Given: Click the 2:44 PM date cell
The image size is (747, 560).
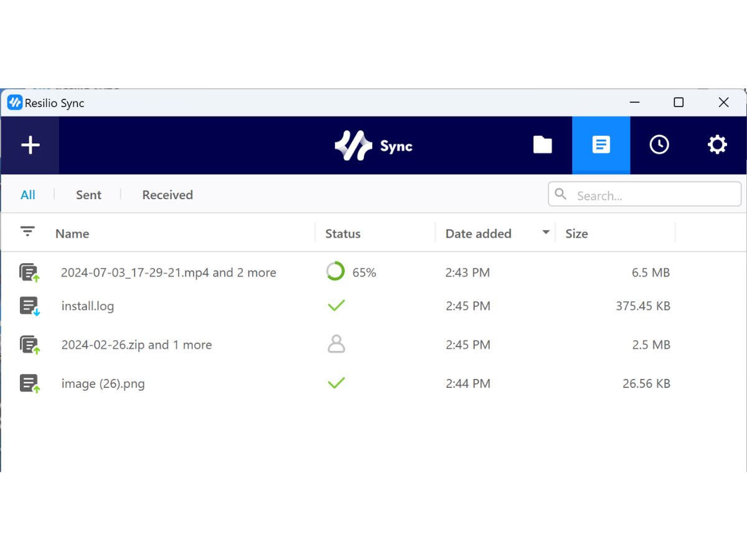Looking at the screenshot, I should point(468,383).
